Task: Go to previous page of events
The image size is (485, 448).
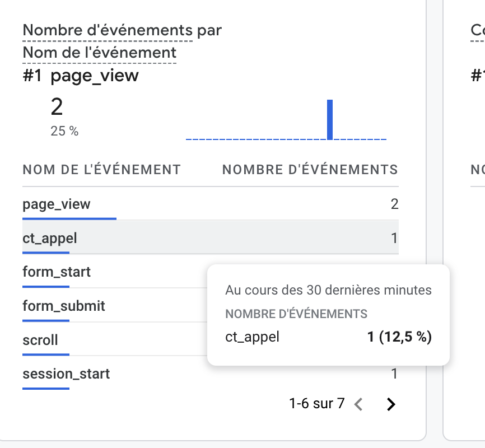Action: (358, 404)
